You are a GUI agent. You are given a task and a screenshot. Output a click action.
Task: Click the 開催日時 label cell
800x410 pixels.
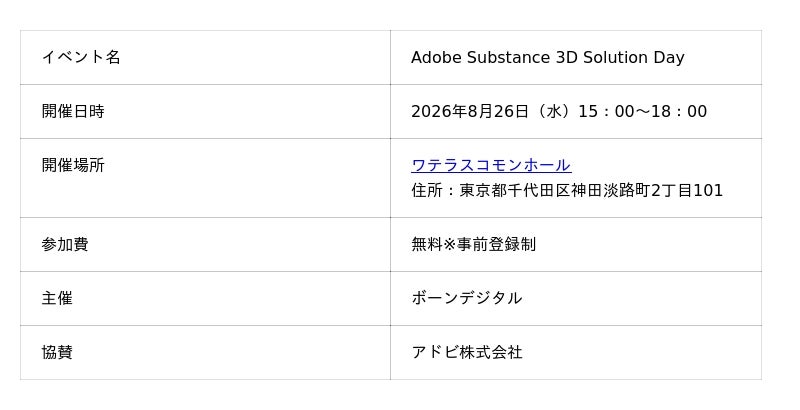coord(205,112)
